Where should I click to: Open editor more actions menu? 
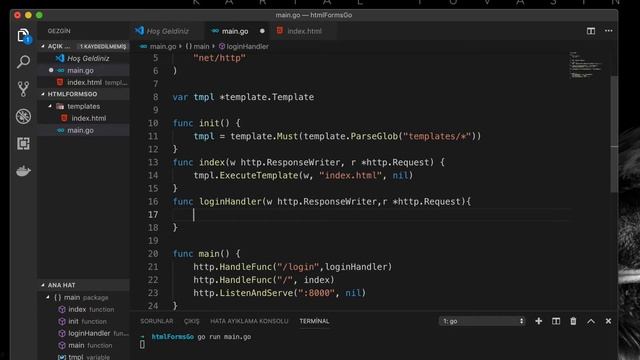click(609, 31)
